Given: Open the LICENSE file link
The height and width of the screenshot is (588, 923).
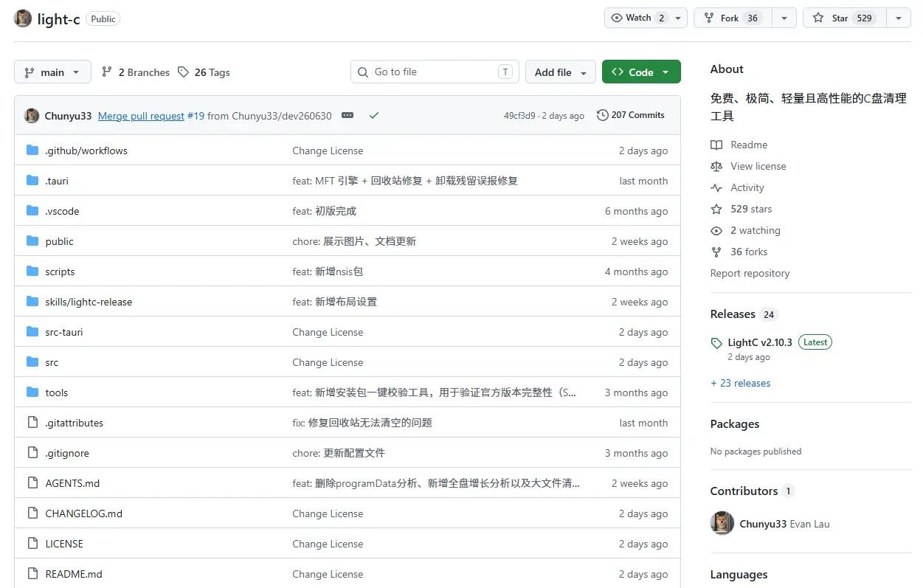Looking at the screenshot, I should 64,544.
